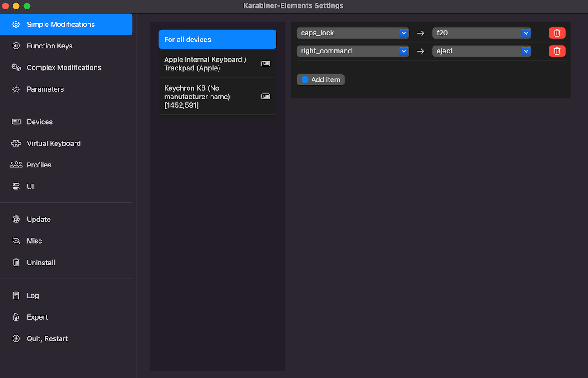Click the Add item button
The height and width of the screenshot is (378, 588).
(x=320, y=79)
